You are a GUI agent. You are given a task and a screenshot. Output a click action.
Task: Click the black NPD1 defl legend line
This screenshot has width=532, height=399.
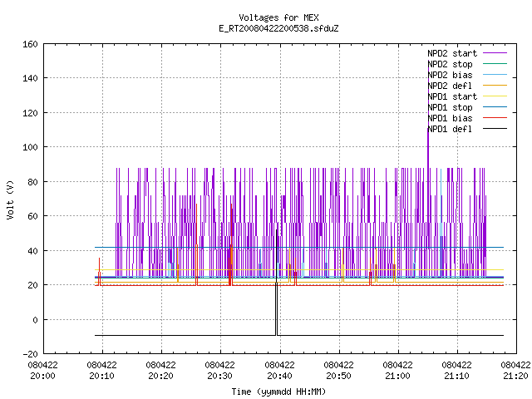pyautogui.click(x=495, y=129)
